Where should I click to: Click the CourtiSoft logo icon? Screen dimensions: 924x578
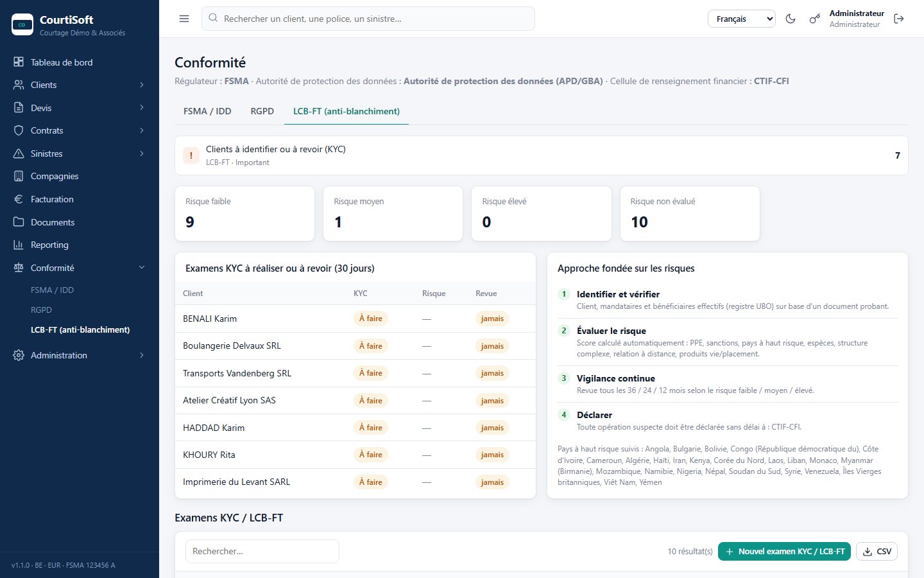[22, 24]
